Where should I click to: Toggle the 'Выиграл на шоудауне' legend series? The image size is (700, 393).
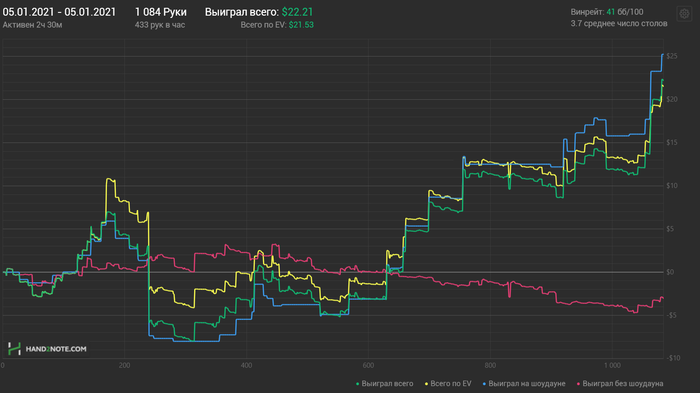pyautogui.click(x=524, y=384)
